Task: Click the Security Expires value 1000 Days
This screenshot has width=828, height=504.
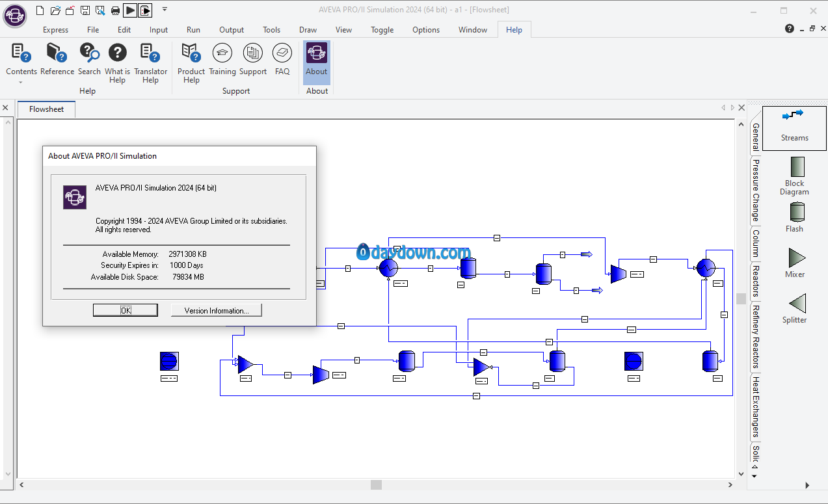Action: 186,265
